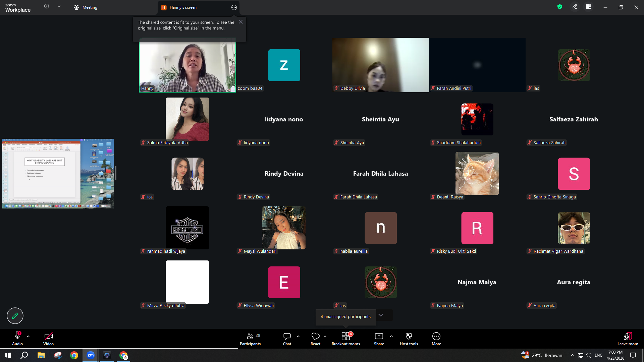Show hidden system tray icons

(x=573, y=355)
